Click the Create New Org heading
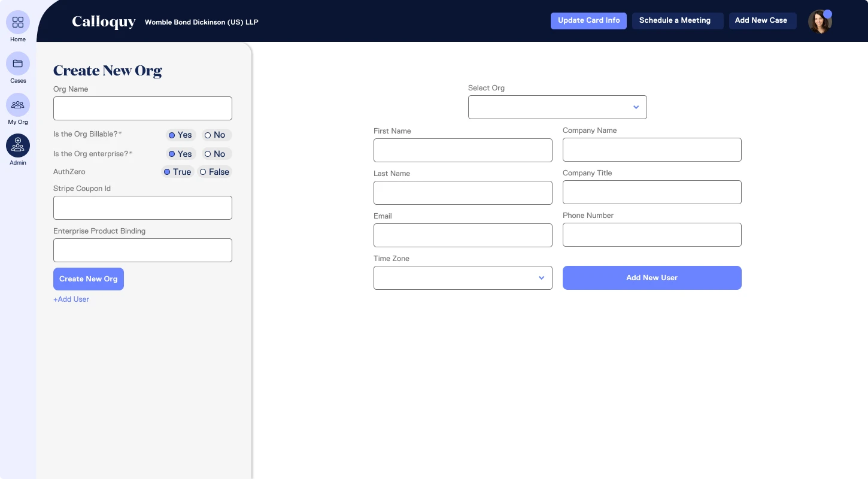 tap(108, 71)
